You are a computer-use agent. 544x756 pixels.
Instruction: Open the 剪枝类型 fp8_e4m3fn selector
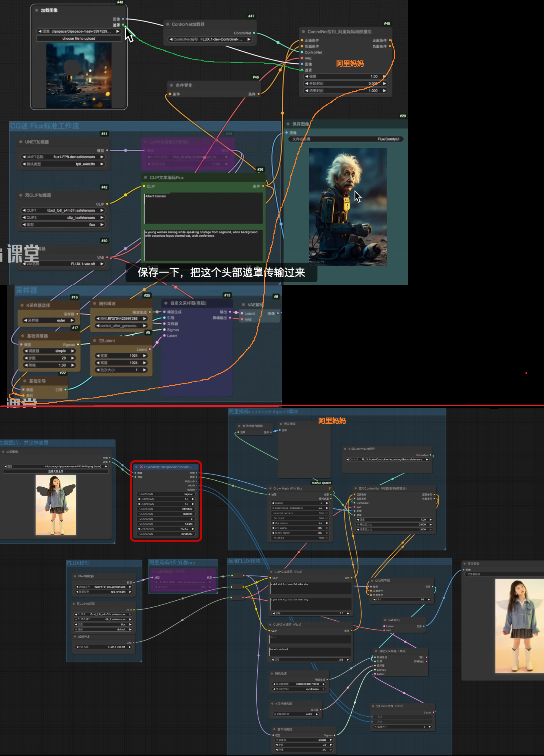click(x=63, y=164)
